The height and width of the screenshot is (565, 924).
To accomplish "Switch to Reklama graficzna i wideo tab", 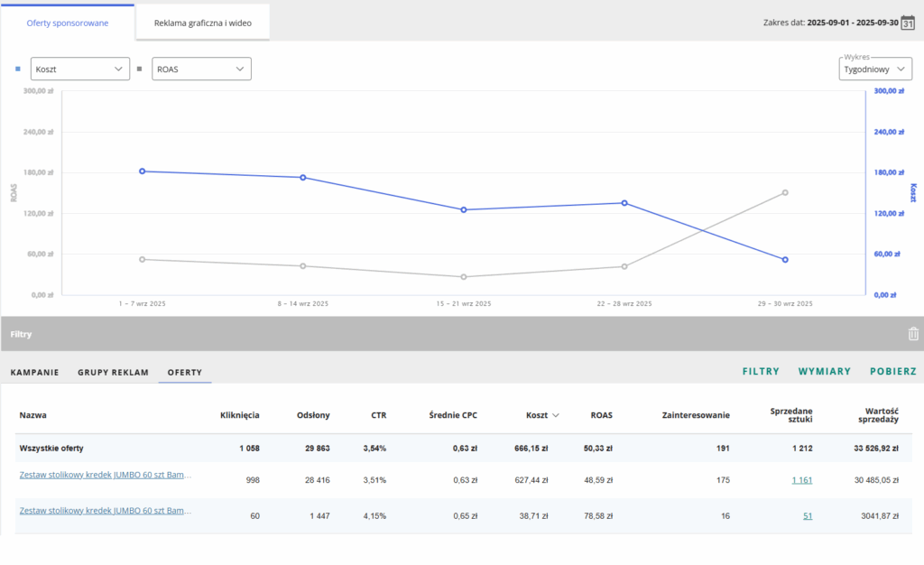I will click(x=203, y=23).
